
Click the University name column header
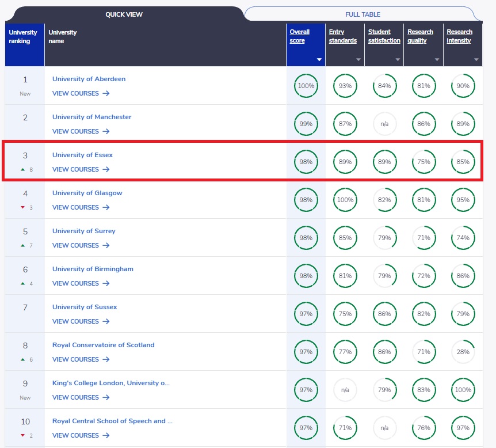[63, 36]
